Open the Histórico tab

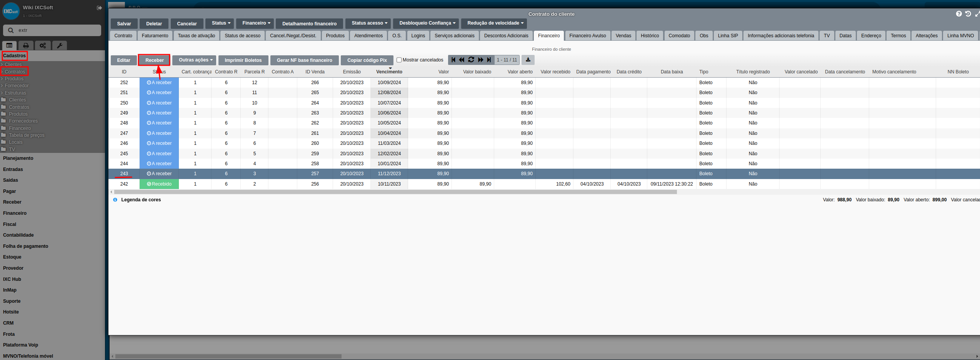pyautogui.click(x=650, y=36)
